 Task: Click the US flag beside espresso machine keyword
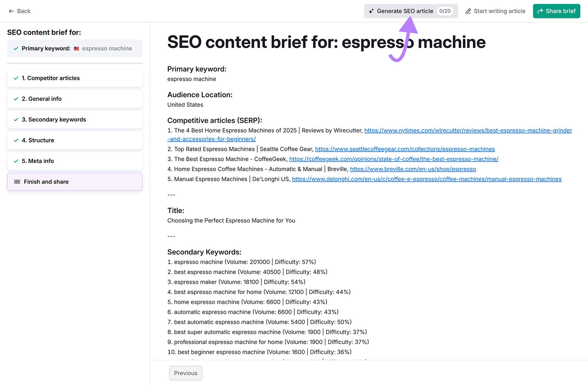(76, 48)
